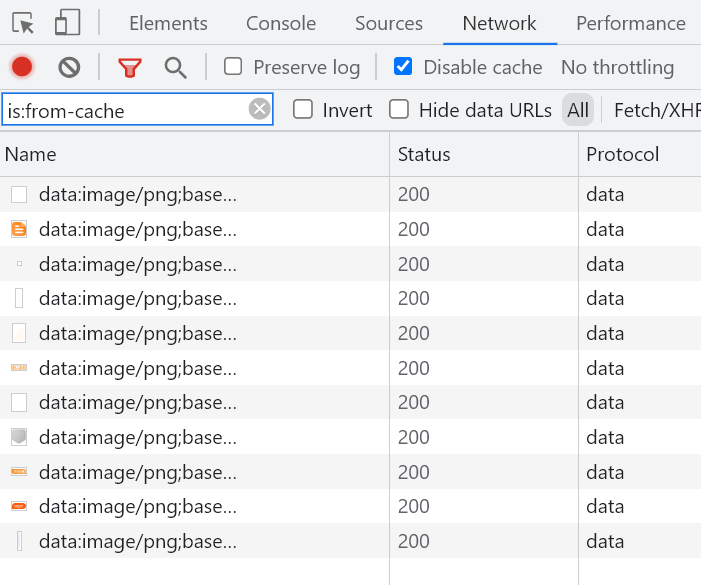Select the All request type filter
Image resolution: width=701 pixels, height=585 pixels.
578,110
